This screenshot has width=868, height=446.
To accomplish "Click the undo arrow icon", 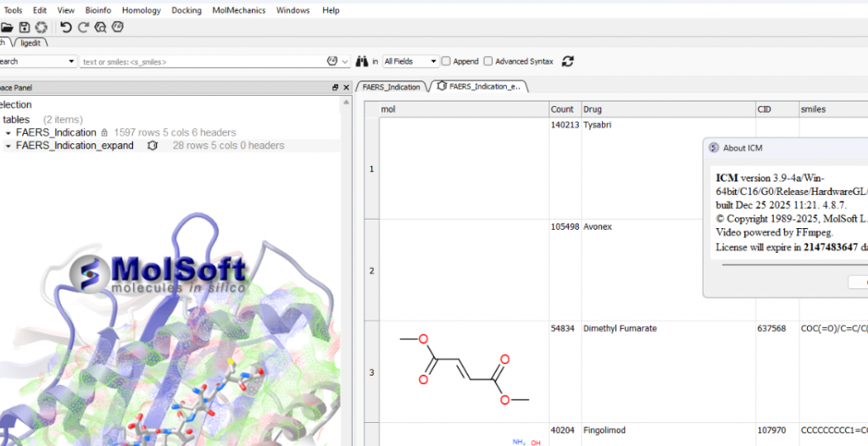I will pyautogui.click(x=66, y=27).
